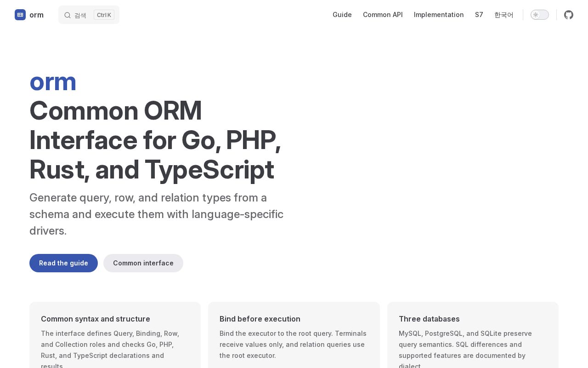The height and width of the screenshot is (368, 588).
Task: Click the large blue 'orm' hero heading
Action: pyautogui.click(x=53, y=81)
